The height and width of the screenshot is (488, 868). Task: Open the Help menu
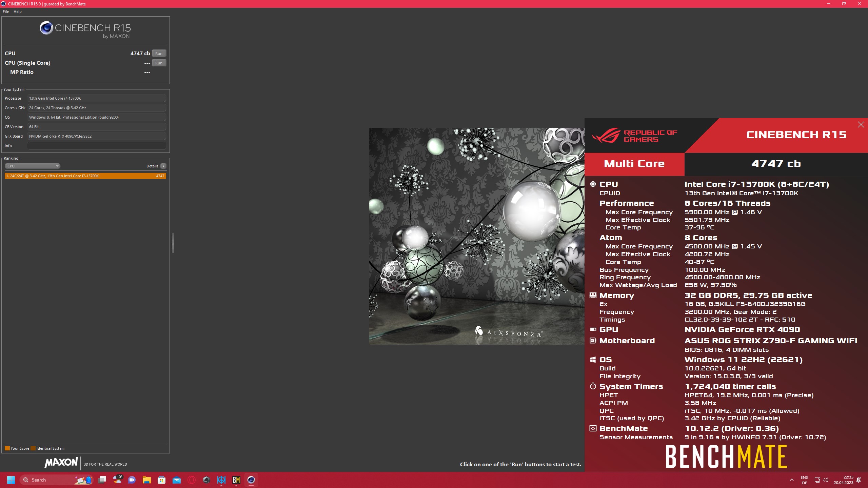coord(18,12)
